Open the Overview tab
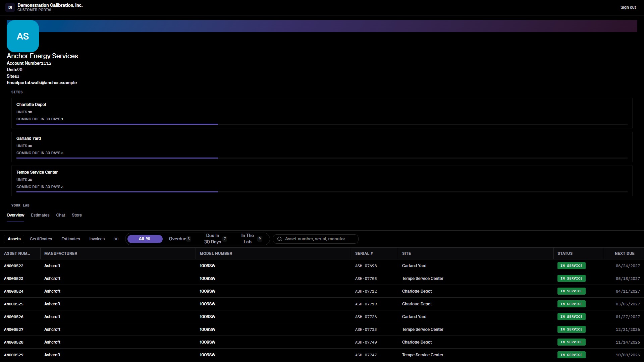 15,215
